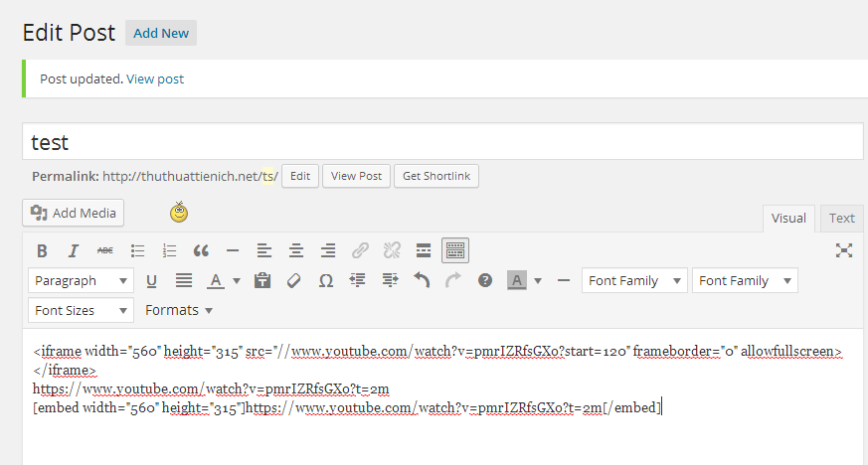Apply underline formatting

tap(151, 281)
